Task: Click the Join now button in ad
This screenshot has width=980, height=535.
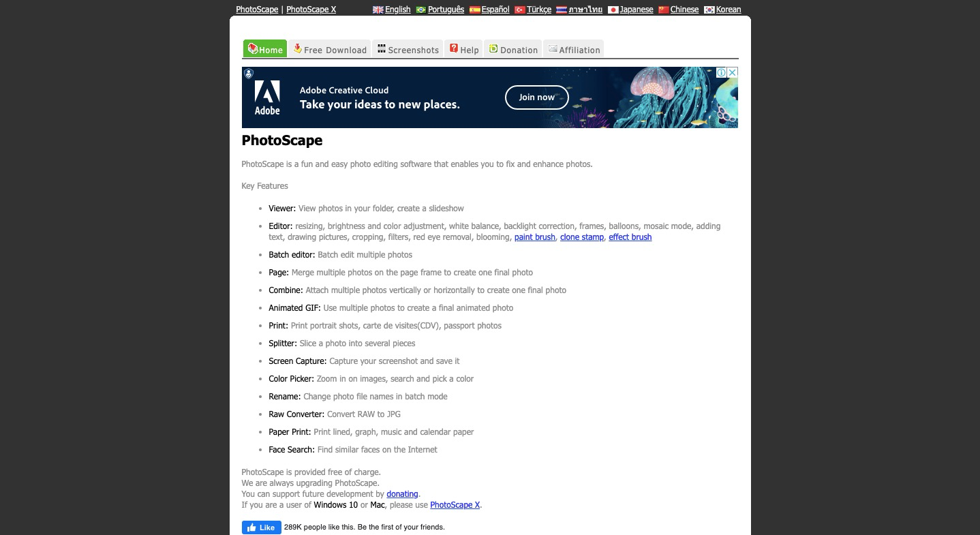Action: tap(536, 97)
